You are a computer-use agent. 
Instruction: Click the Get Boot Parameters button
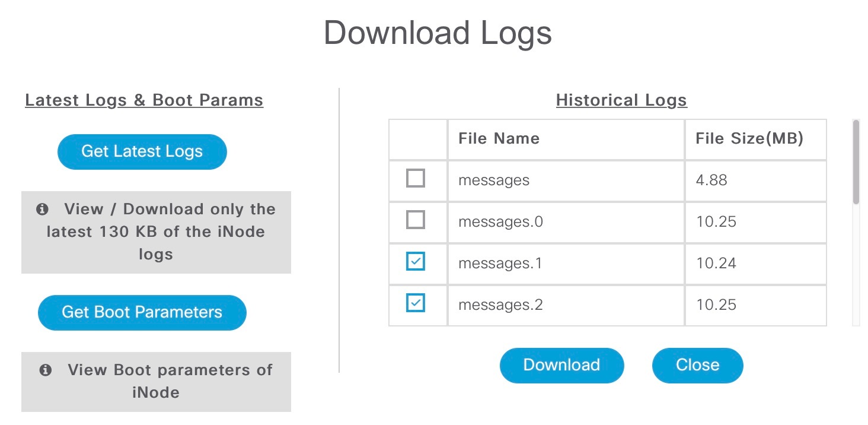click(142, 312)
